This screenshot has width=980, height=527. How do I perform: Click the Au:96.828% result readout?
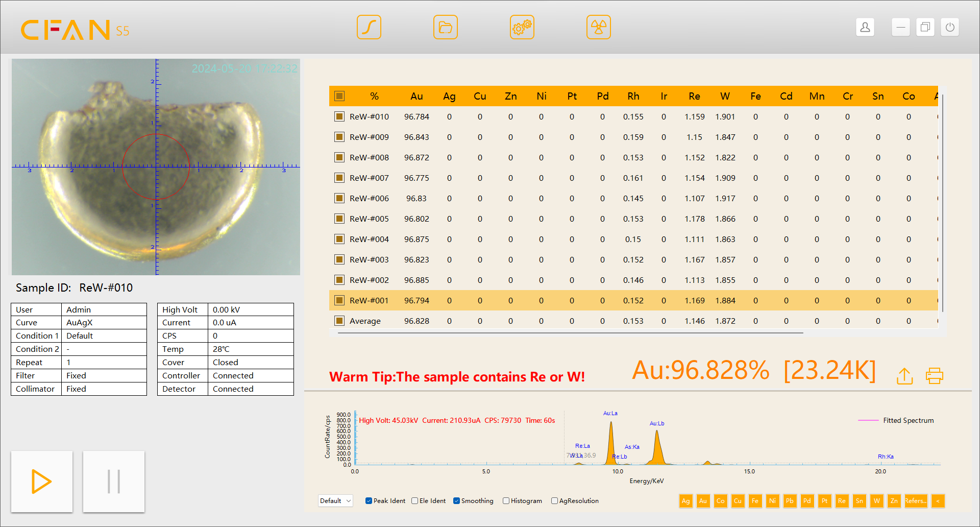tap(701, 370)
